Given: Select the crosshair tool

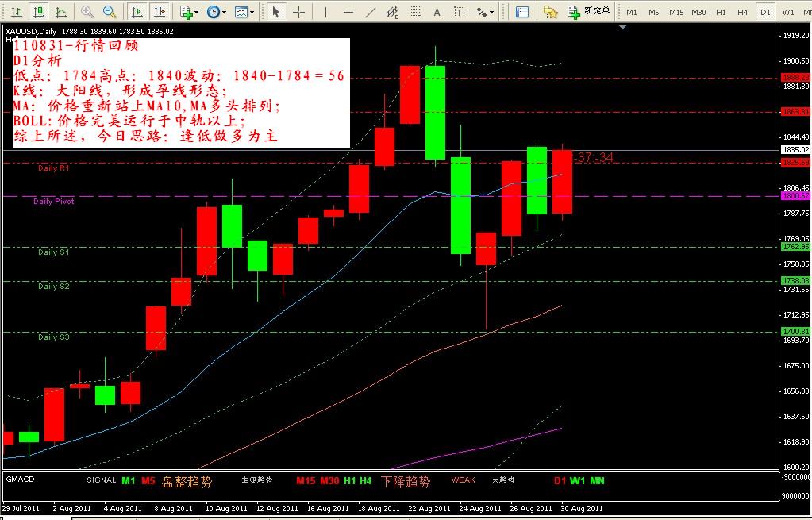Looking at the screenshot, I should (x=298, y=12).
